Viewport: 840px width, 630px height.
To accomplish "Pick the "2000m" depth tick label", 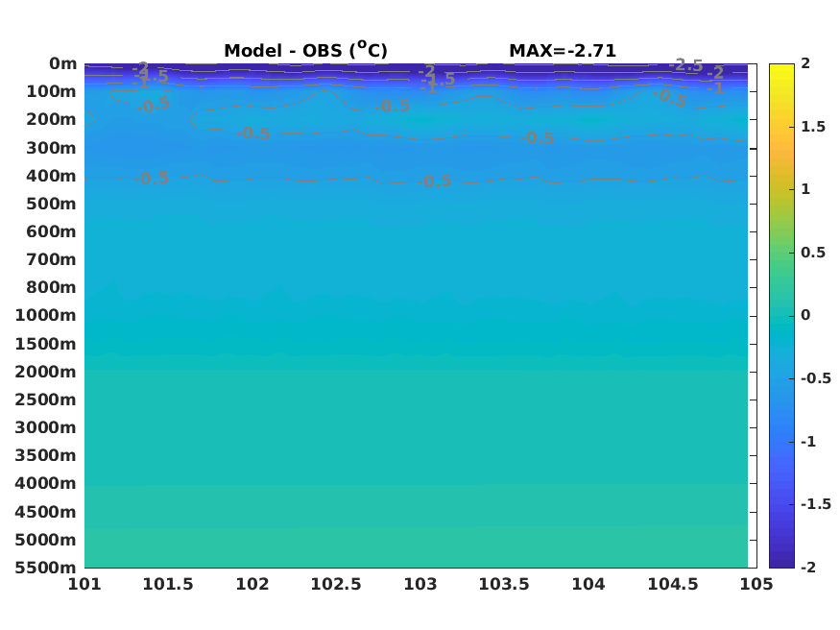I will tap(45, 372).
